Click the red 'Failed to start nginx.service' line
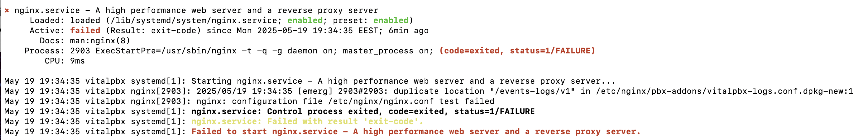Image resolution: width=868 pixels, height=140 pixels. [x=416, y=132]
